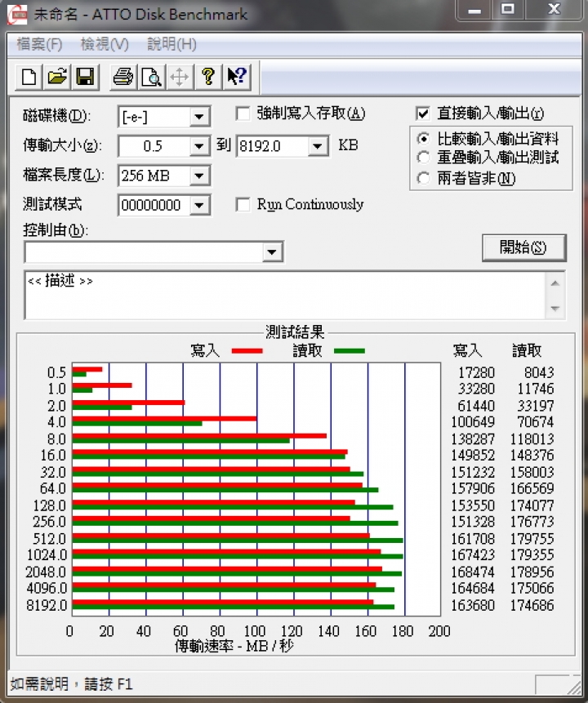Open the 檔案長度 256 MB dropdown
Screen dimensions: 588x703
[x=198, y=176]
